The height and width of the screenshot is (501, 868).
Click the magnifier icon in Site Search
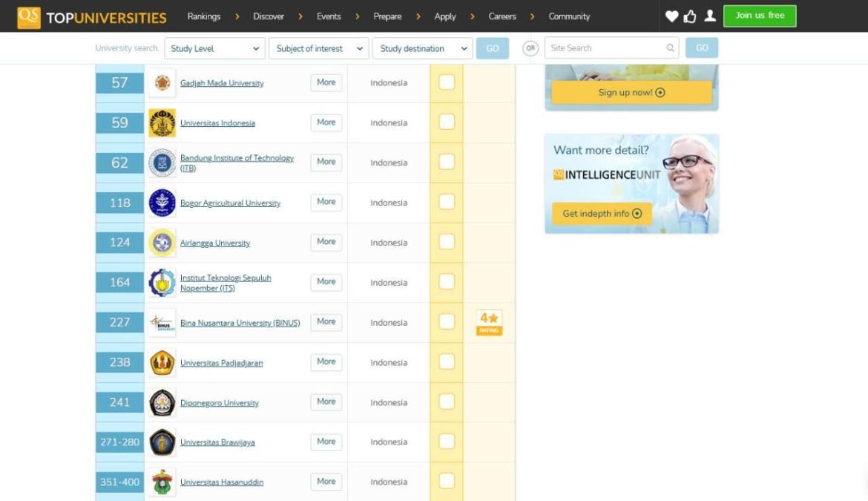[670, 48]
